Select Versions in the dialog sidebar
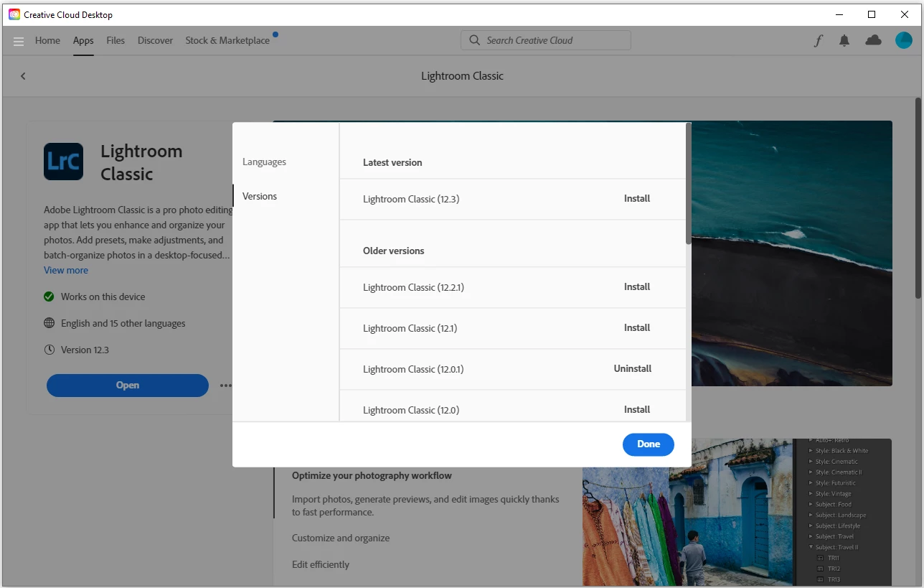 (260, 196)
